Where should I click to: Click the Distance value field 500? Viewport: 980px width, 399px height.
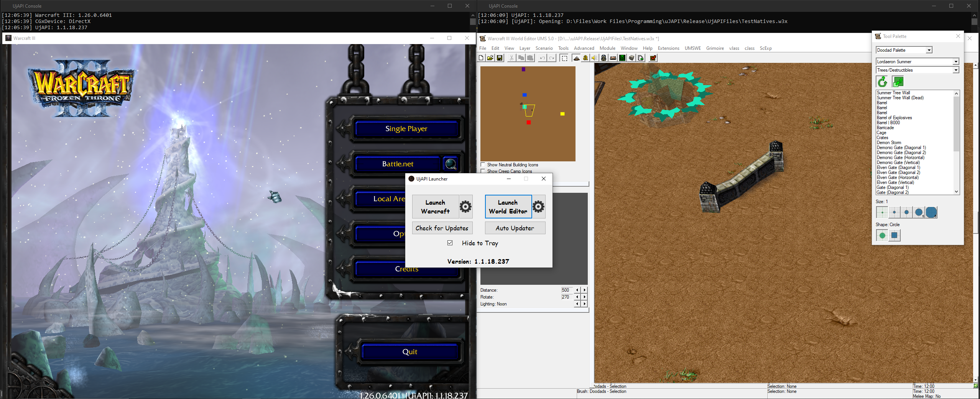coord(567,290)
